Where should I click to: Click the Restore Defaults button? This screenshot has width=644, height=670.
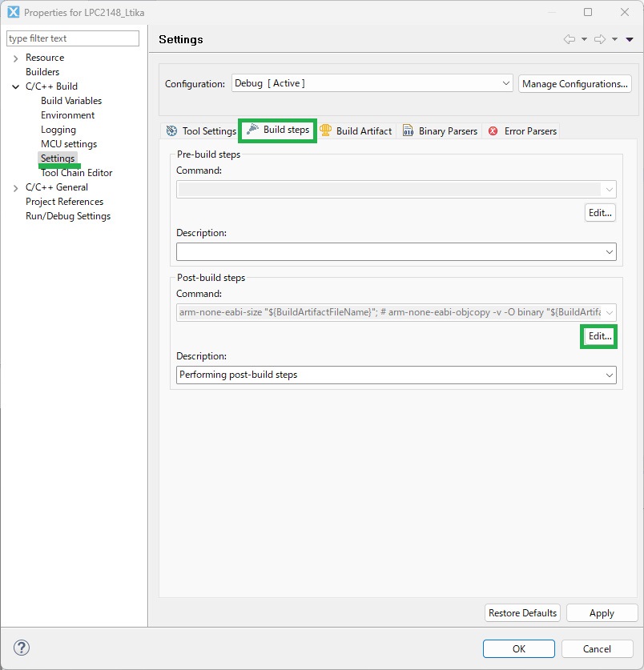point(522,613)
